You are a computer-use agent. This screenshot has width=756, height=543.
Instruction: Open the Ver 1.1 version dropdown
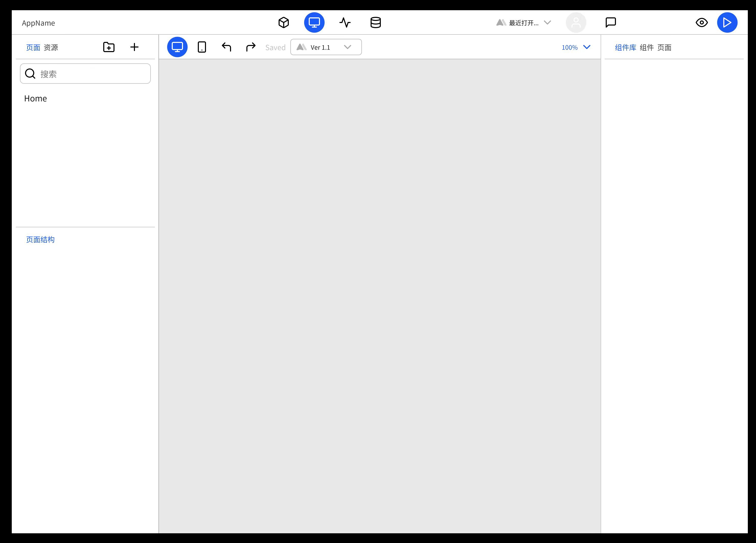(326, 47)
